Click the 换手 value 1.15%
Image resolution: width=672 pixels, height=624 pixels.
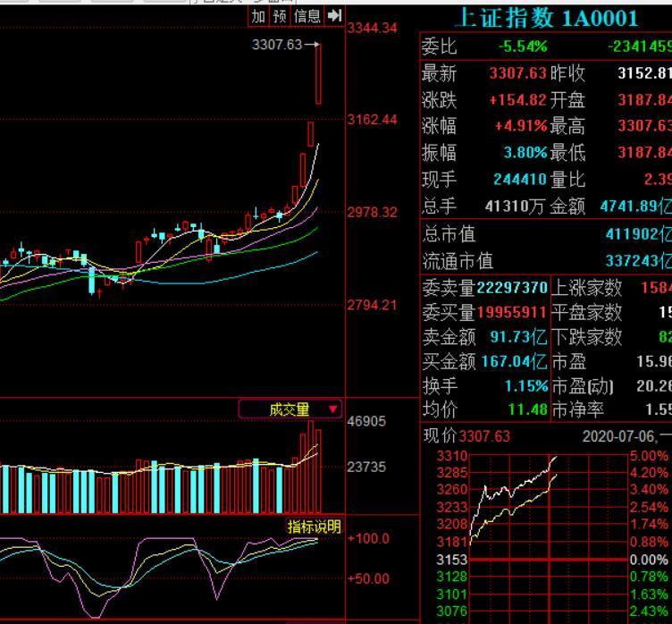tap(526, 386)
